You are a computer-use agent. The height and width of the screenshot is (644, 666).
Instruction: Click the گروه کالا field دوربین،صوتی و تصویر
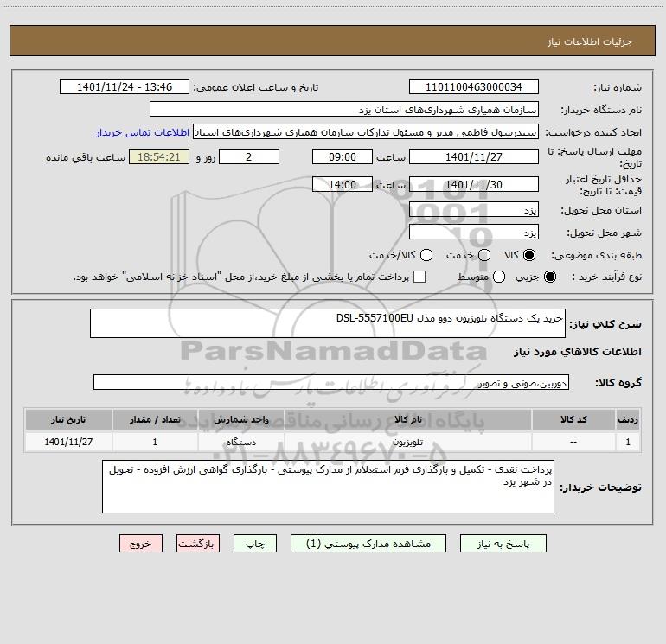331,382
